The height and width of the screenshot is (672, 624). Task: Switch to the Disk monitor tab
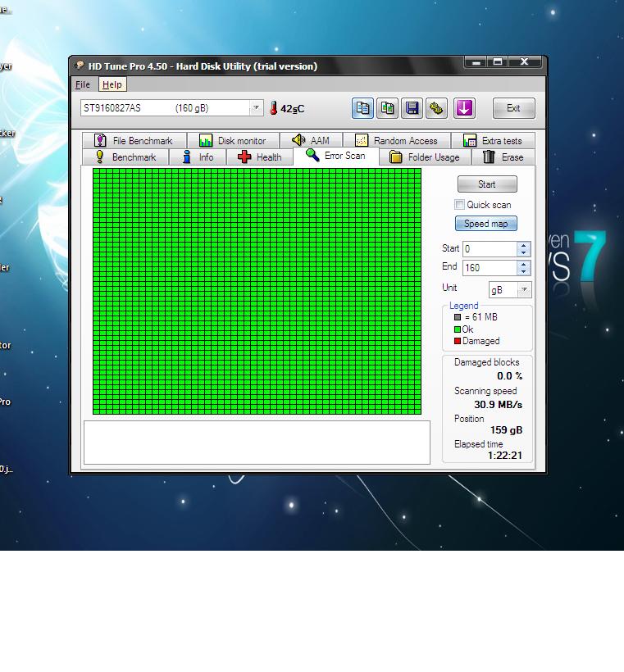click(x=233, y=141)
